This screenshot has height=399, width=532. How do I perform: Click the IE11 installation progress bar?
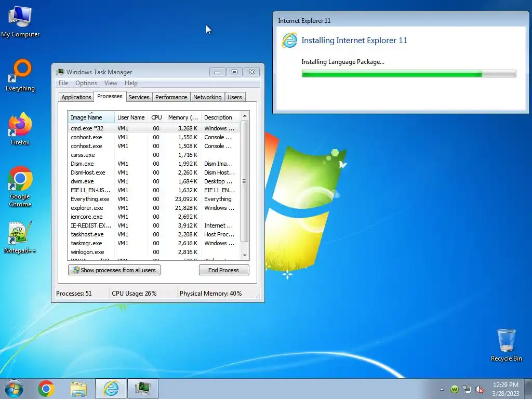(409, 74)
